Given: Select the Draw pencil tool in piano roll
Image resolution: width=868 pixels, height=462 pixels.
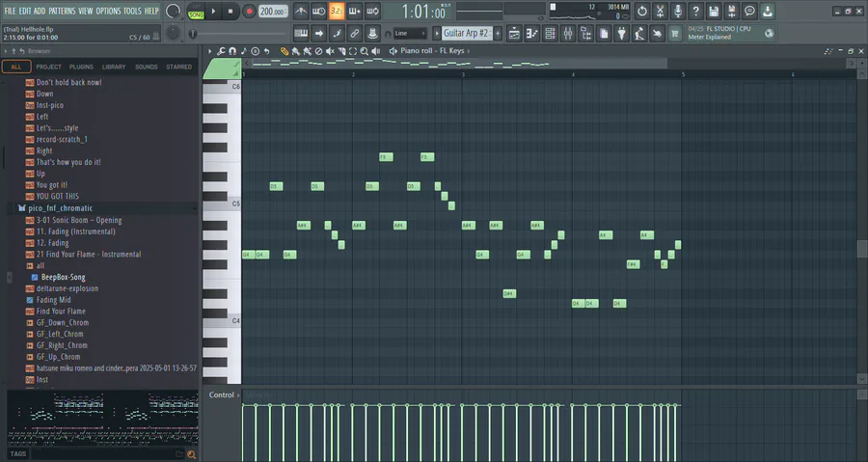Looking at the screenshot, I should pos(285,51).
